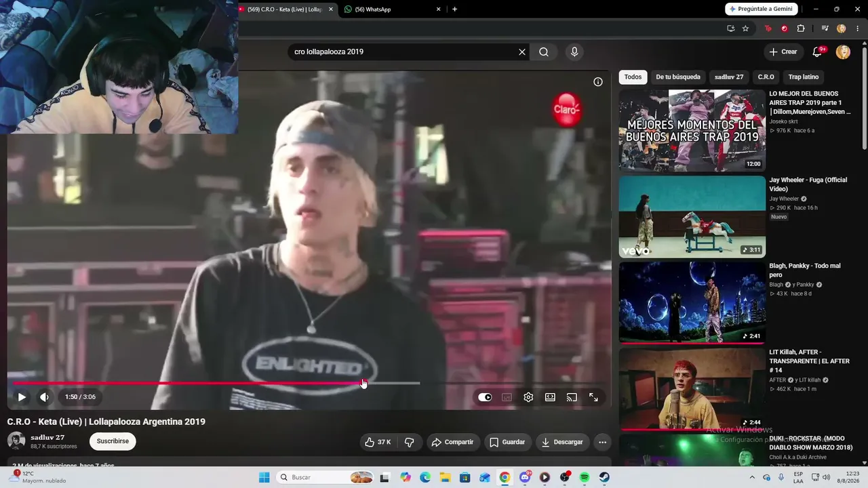Open the red Tp extension
The height and width of the screenshot is (488, 868).
click(x=768, y=28)
